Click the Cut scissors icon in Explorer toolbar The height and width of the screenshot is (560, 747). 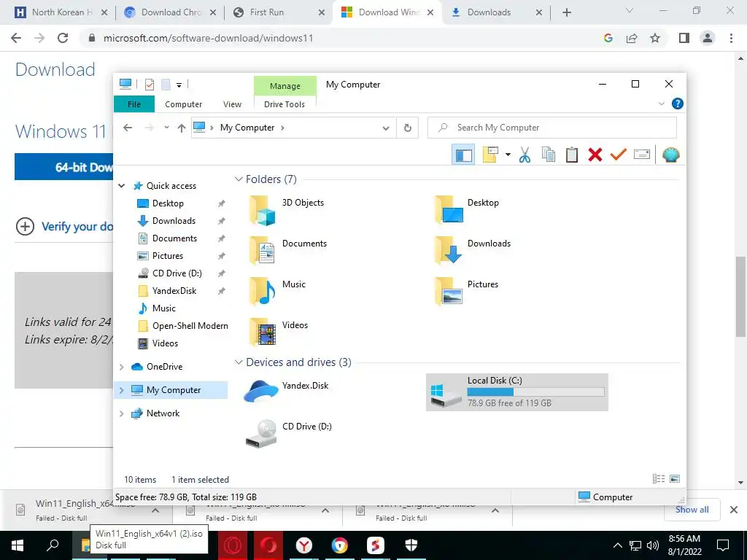(x=525, y=155)
